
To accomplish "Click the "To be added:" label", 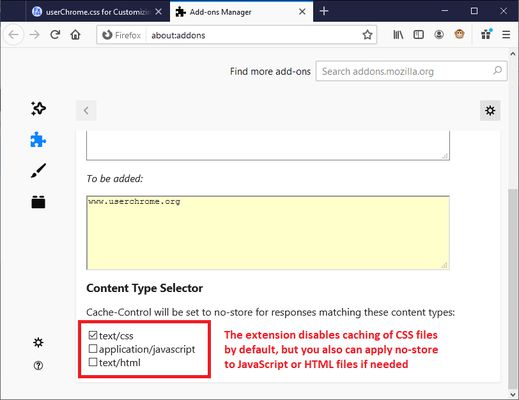I will (115, 179).
